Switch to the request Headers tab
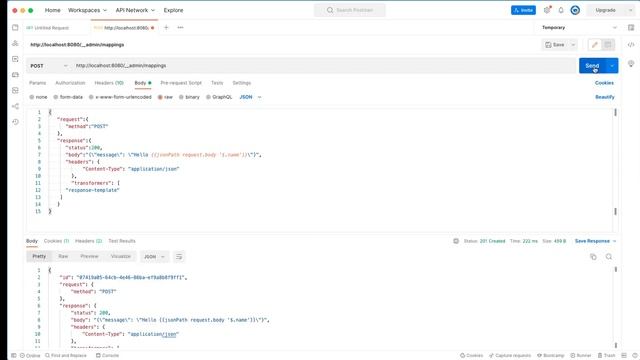This screenshot has height=360, width=640. click(x=109, y=83)
